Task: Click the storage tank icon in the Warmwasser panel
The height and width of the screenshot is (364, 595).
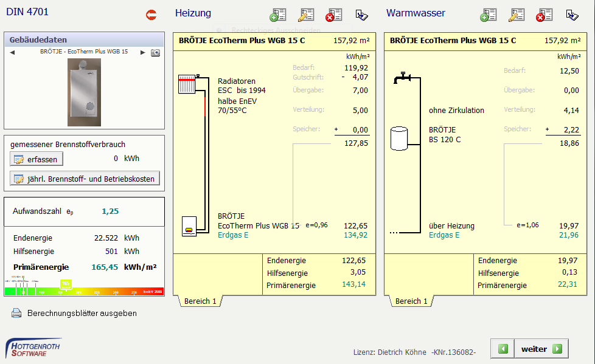Action: click(399, 139)
